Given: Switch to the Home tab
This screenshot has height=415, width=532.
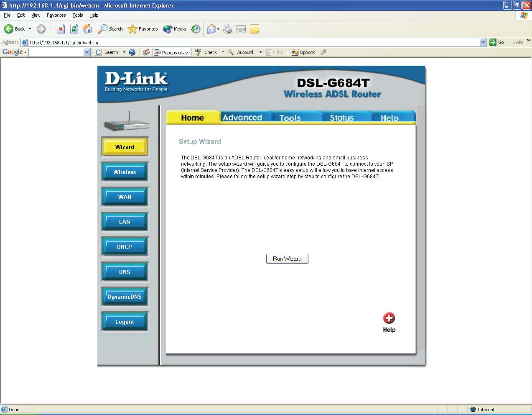Looking at the screenshot, I should [193, 118].
